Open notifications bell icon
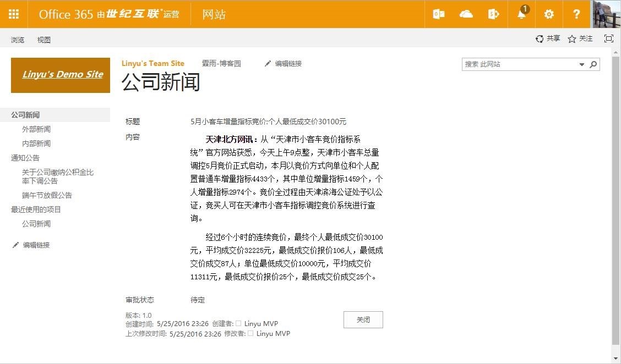The image size is (621, 364). tap(522, 14)
